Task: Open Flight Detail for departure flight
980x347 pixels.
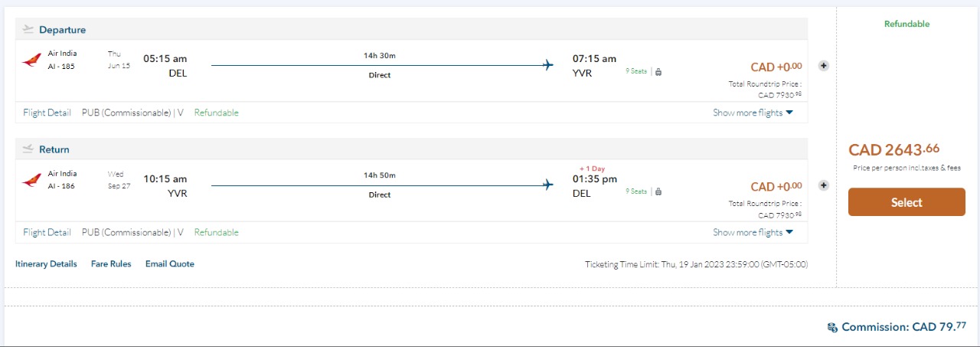Action: 47,113
